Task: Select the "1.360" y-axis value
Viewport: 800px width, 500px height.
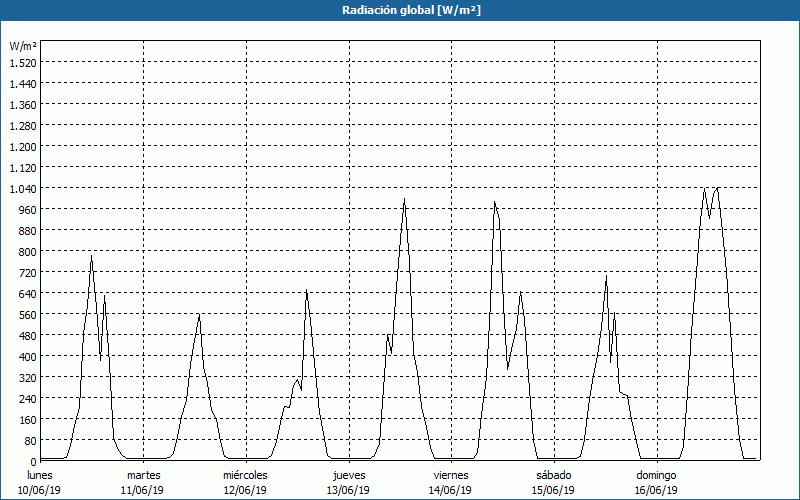Action: (x=23, y=105)
